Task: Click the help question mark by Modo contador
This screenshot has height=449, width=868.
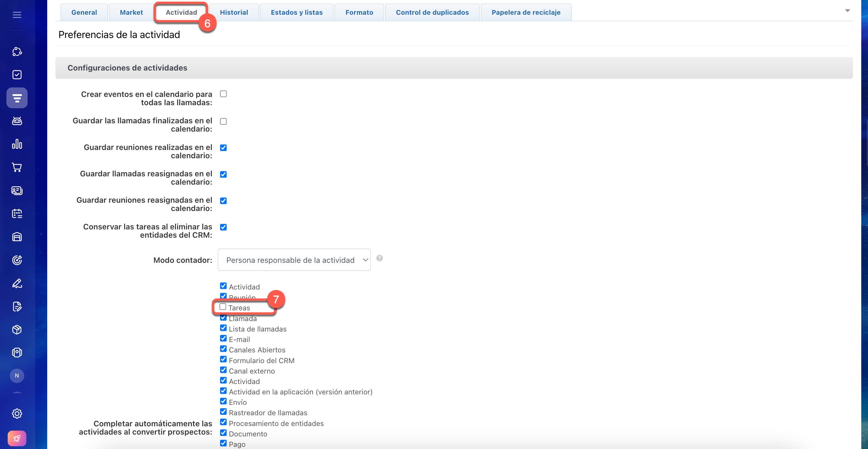Action: [x=379, y=258]
